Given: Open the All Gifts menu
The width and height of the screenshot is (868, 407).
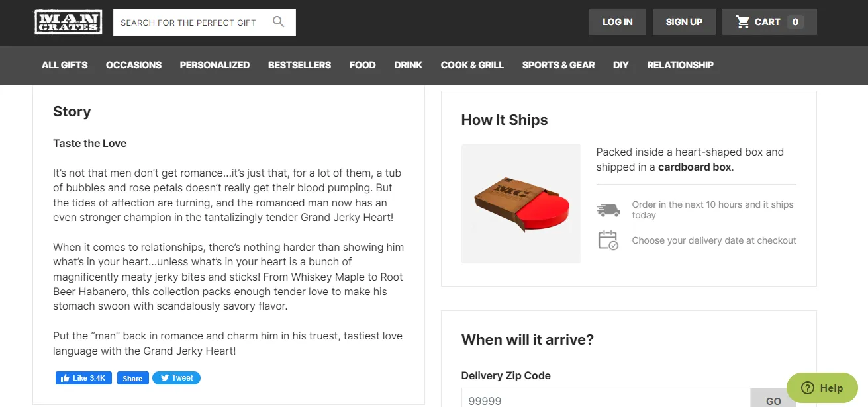Looking at the screenshot, I should pyautogui.click(x=65, y=65).
